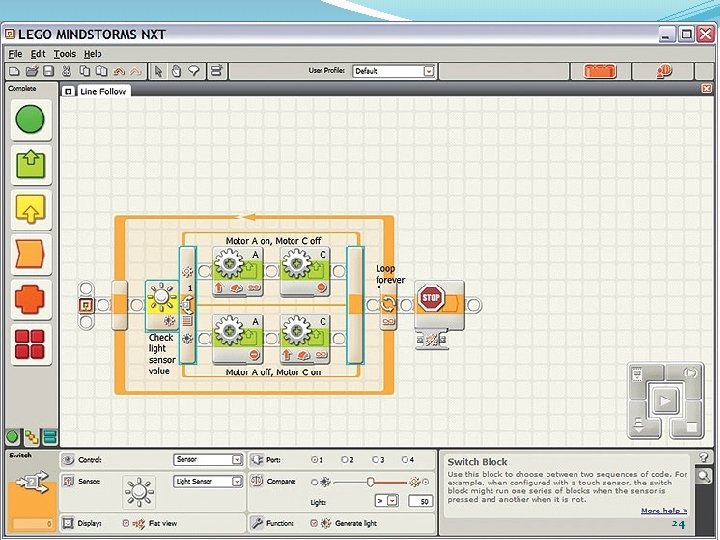Click the red Advanced blocks palette icon
The image size is (720, 540).
click(x=31, y=343)
